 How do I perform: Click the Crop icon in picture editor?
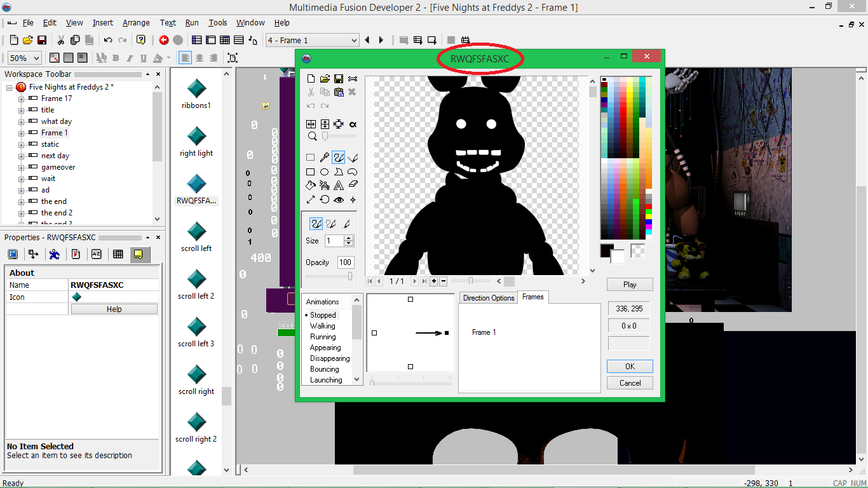pyautogui.click(x=339, y=124)
